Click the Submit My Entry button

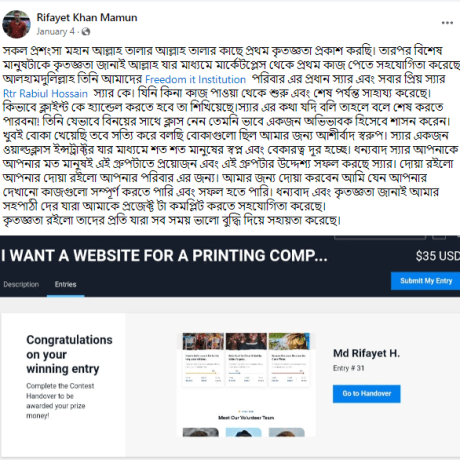pyautogui.click(x=425, y=281)
